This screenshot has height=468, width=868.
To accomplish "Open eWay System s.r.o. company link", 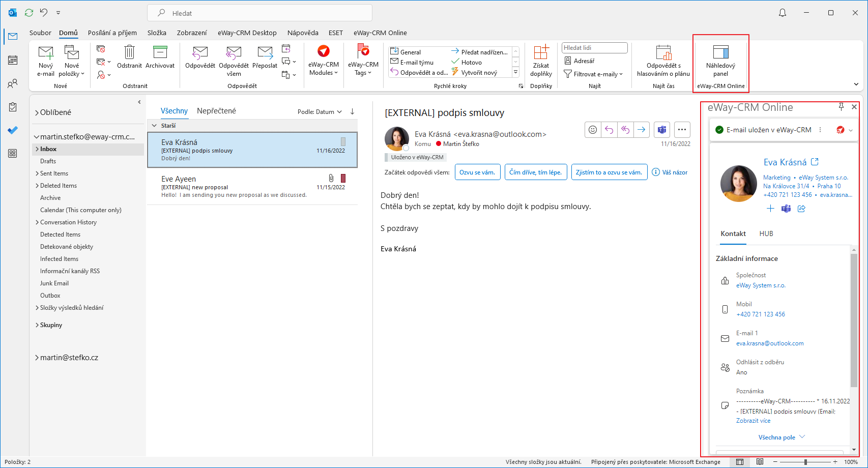I will [x=761, y=285].
